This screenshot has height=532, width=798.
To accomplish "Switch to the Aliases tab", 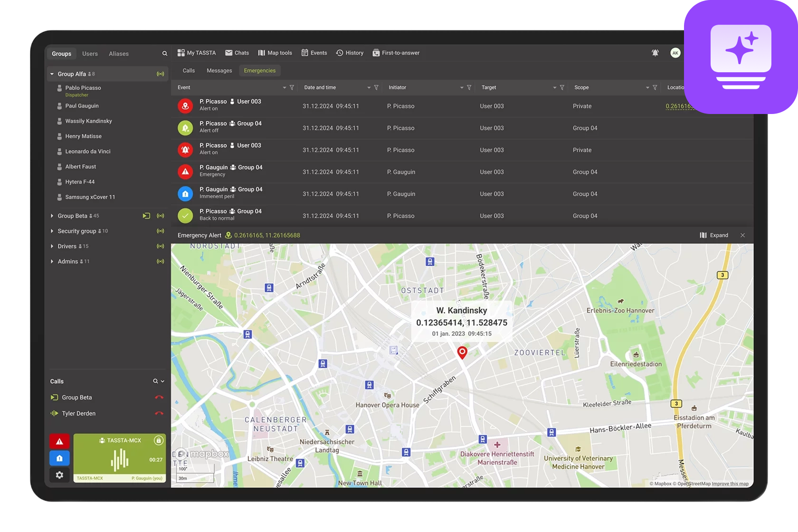I will tap(119, 54).
